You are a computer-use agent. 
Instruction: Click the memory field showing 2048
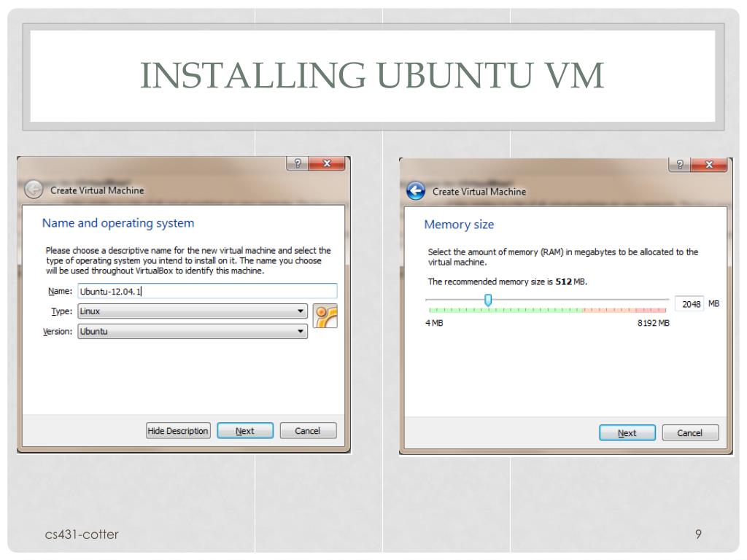pos(689,304)
